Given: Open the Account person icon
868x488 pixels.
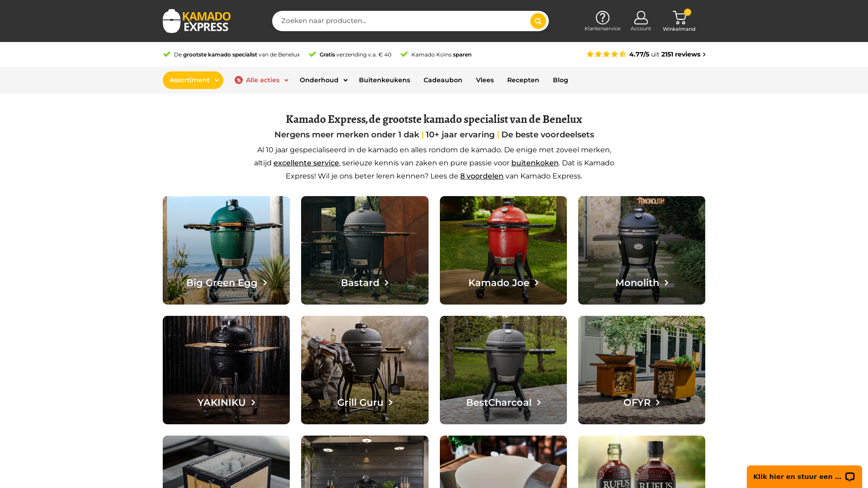Looking at the screenshot, I should [641, 18].
